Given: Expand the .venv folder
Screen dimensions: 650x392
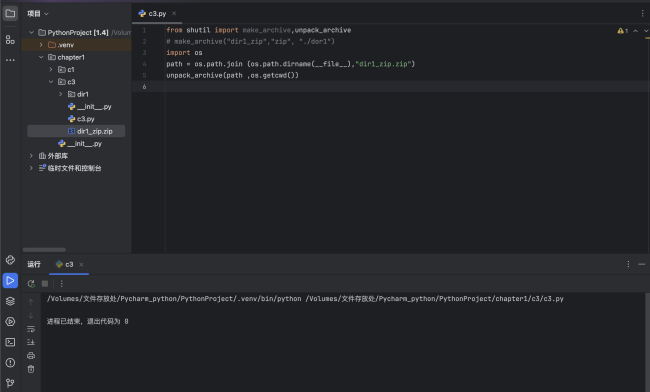Looking at the screenshot, I should point(41,45).
